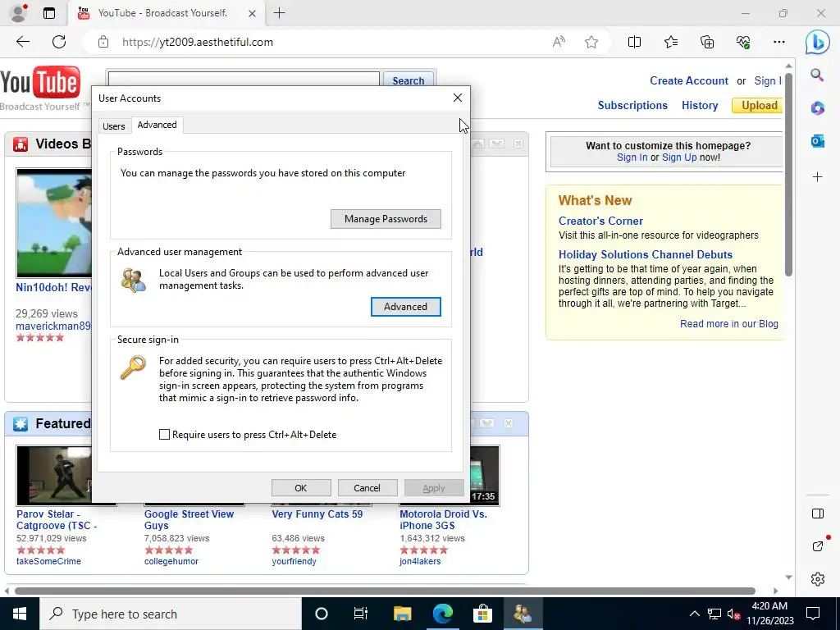Viewport: 840px width, 630px height.
Task: Click the page vertical scrollbar thumb
Action: pyautogui.click(x=788, y=174)
